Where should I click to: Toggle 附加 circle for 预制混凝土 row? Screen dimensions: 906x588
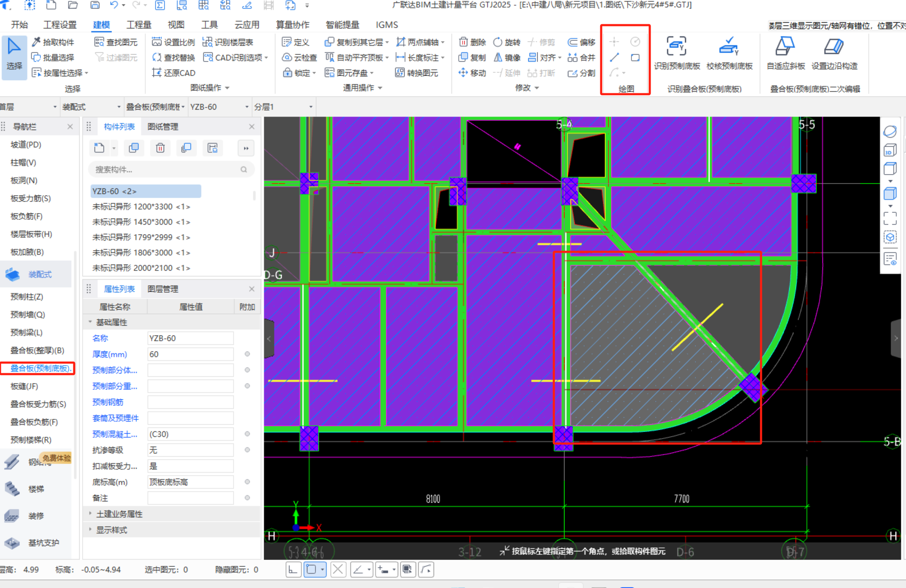tap(247, 434)
